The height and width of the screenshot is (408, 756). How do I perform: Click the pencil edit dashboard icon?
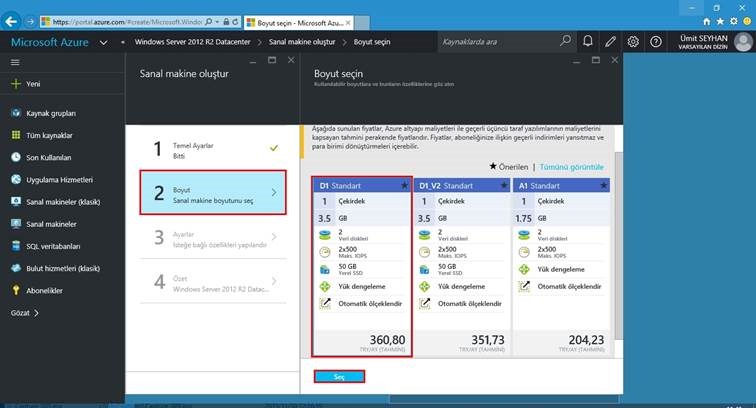point(610,41)
